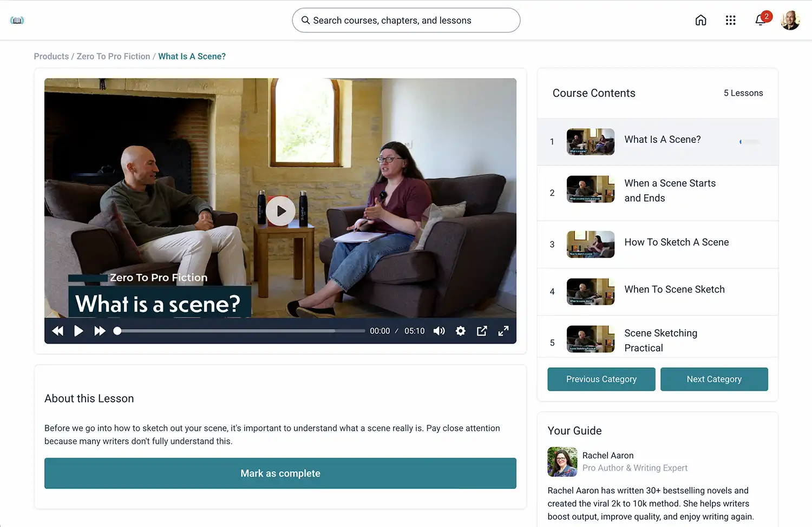Enter fullscreen video mode

coord(503,331)
